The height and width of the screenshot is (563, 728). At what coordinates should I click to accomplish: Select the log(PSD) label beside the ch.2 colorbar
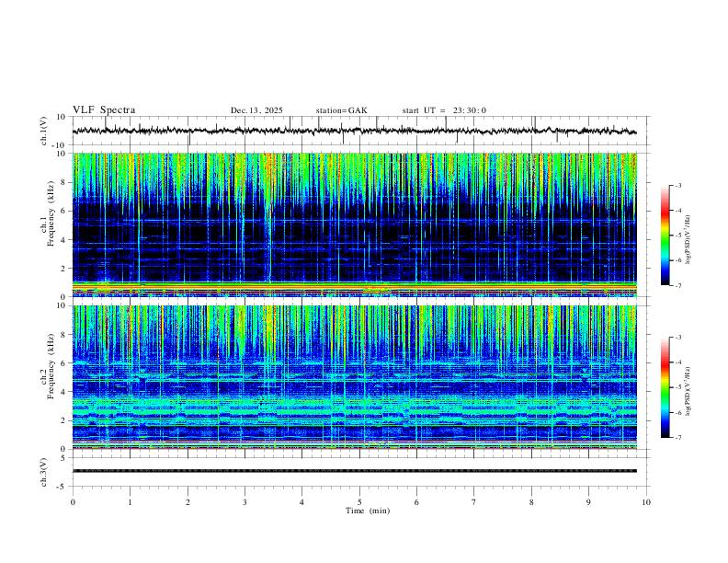[688, 391]
